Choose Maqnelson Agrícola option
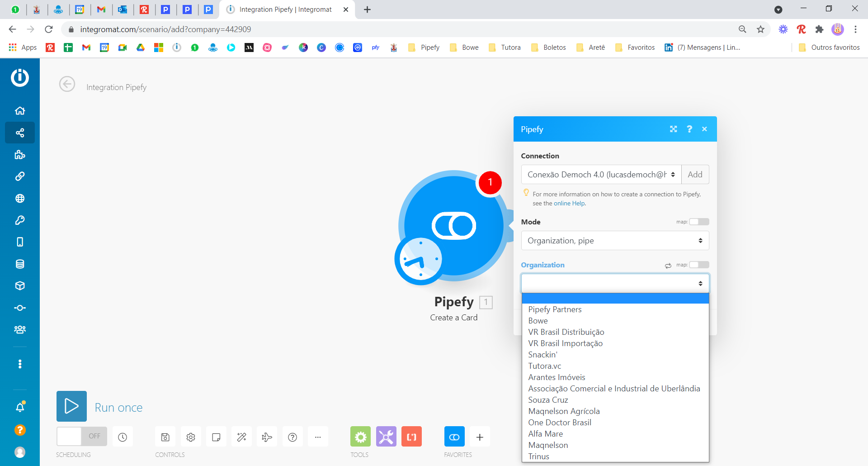The height and width of the screenshot is (466, 868). (x=615, y=411)
